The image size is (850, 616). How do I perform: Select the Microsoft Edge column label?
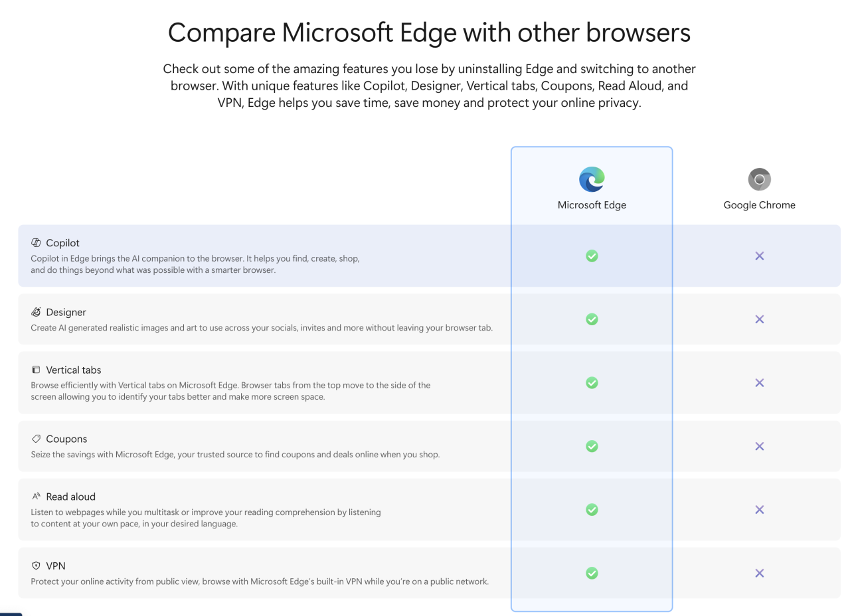[592, 205]
